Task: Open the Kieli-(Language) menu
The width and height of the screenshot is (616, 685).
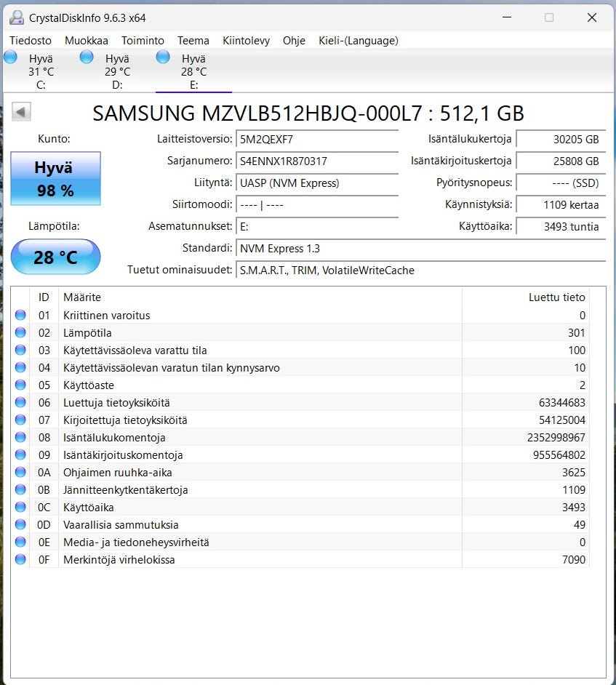Action: [x=359, y=41]
